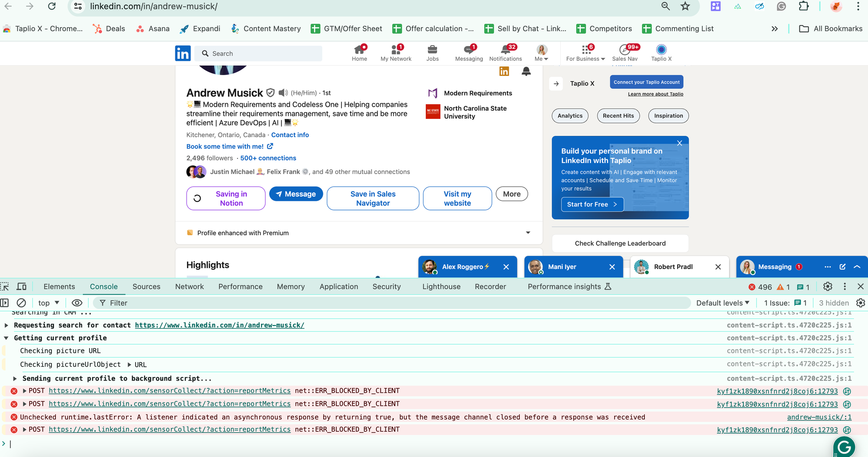Image resolution: width=868 pixels, height=457 pixels.
Task: Click the notification bell on Andrew's profile
Action: pyautogui.click(x=526, y=71)
